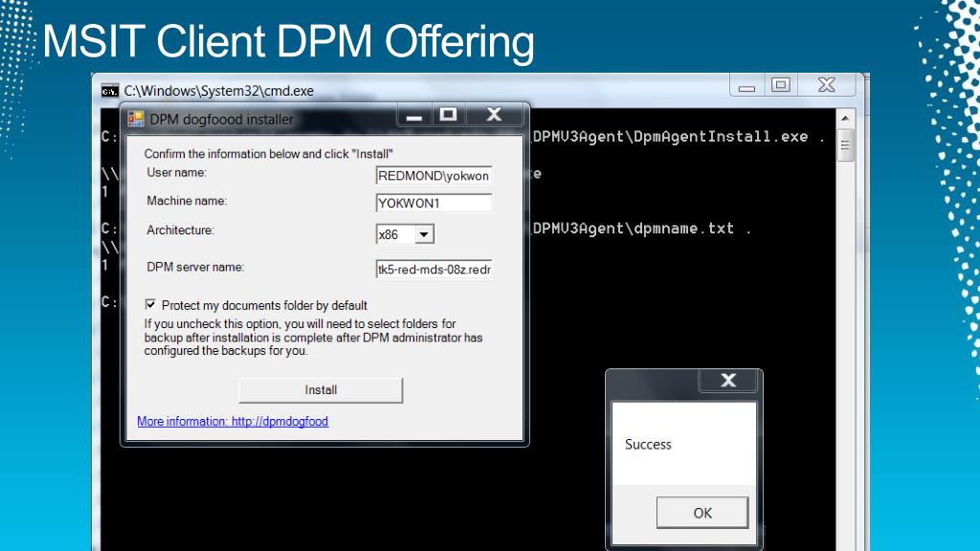Confirm the Success dialog with OK
980x551 pixels.
(x=702, y=513)
